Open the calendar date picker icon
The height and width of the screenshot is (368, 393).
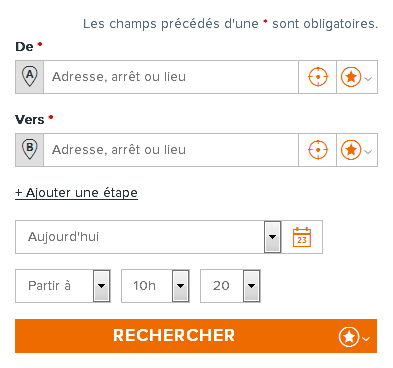click(x=302, y=237)
